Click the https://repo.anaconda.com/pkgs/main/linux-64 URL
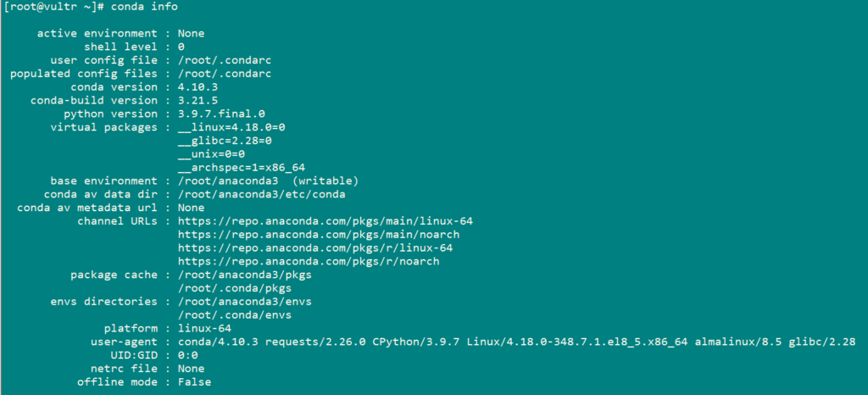 click(325, 221)
